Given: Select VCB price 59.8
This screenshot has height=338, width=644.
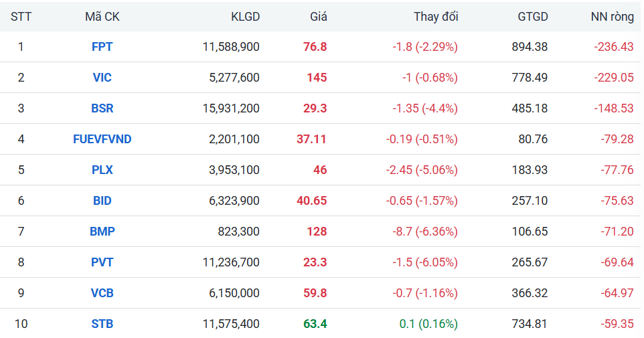Looking at the screenshot, I should [315, 293].
